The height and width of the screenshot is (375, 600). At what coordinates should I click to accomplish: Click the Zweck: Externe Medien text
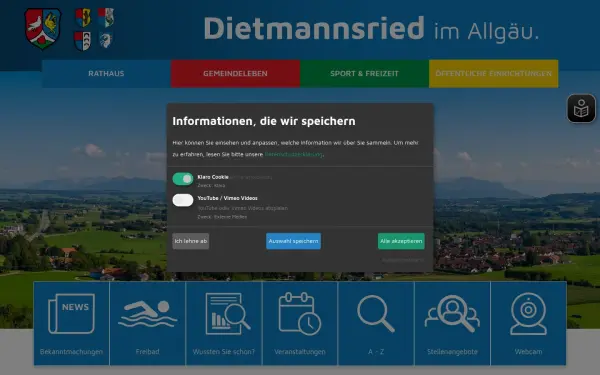click(x=222, y=217)
